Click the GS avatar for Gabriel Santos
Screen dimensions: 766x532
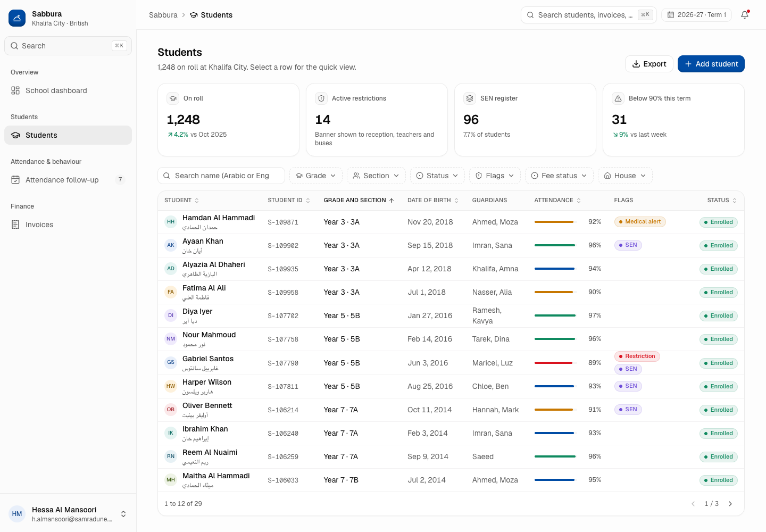171,362
